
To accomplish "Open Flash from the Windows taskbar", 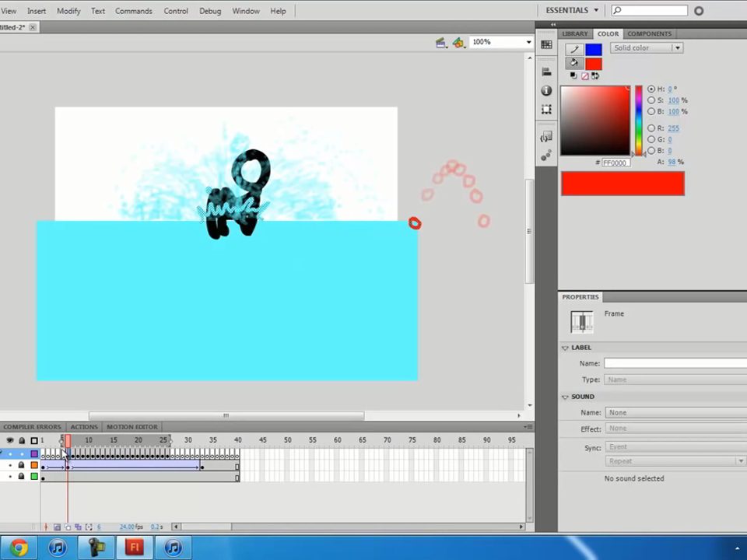I will [134, 548].
